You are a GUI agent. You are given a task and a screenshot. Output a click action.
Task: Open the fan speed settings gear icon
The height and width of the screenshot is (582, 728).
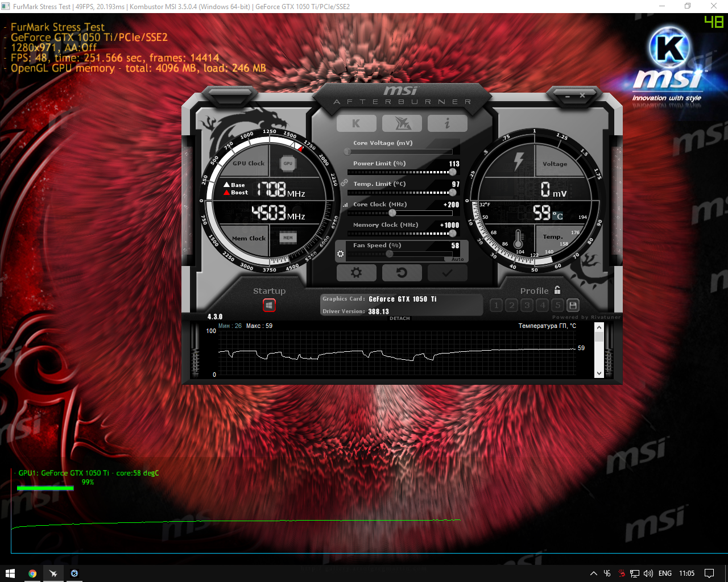(341, 253)
